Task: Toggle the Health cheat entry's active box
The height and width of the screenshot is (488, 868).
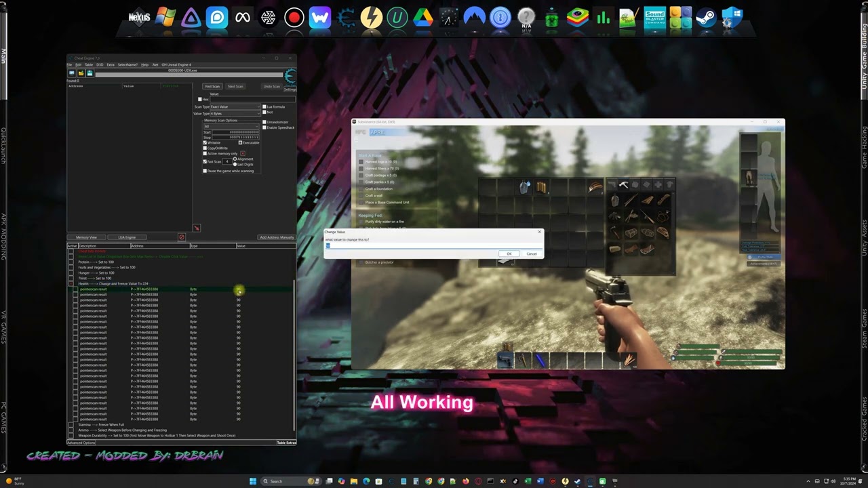Action: (71, 284)
